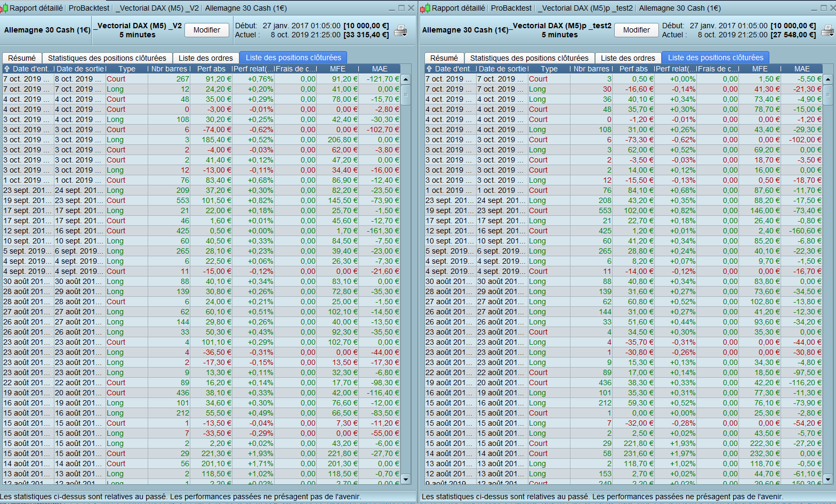The height and width of the screenshot is (504, 836).
Task: Click scroll-down arrow in the _V2 positions list
Action: (x=406, y=479)
